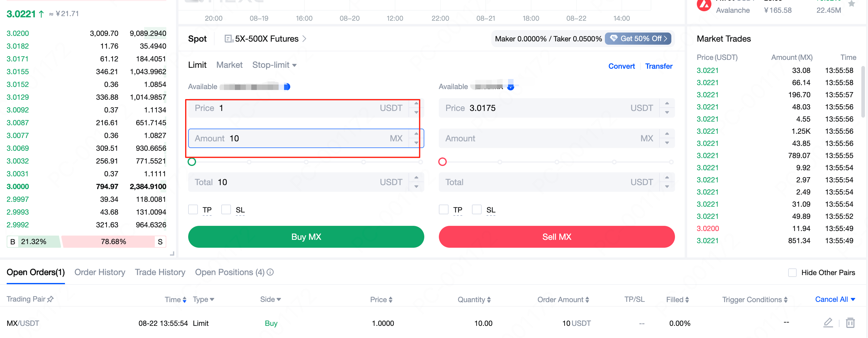The height and width of the screenshot is (338, 868).
Task: Switch to the Order History tab
Action: (x=100, y=272)
